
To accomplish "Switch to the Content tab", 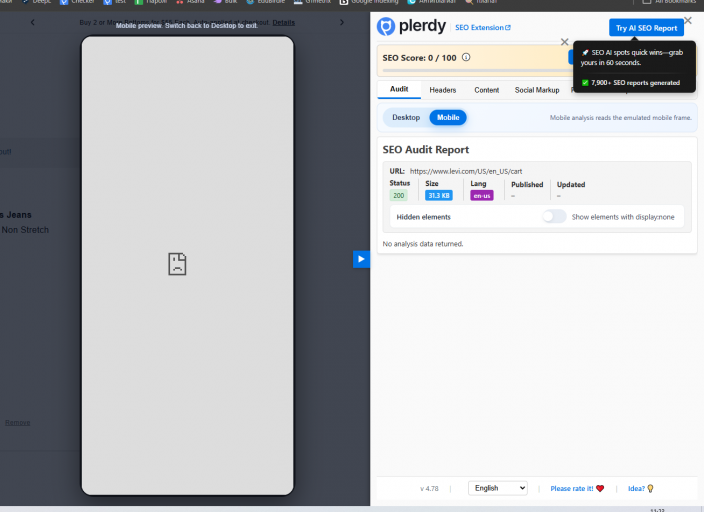I will [487, 90].
